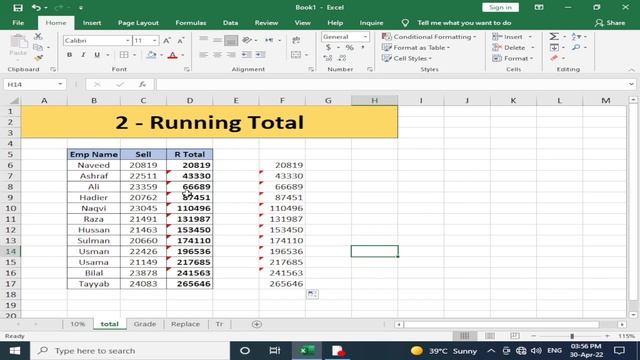Save the workbook using the Save icon
Screen dimensions: 640x360
coord(18,7)
